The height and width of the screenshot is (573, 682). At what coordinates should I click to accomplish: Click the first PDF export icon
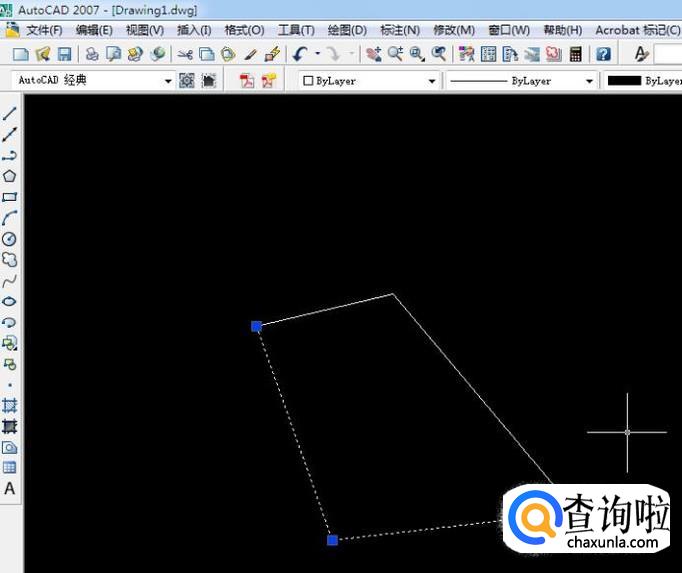pos(247,80)
